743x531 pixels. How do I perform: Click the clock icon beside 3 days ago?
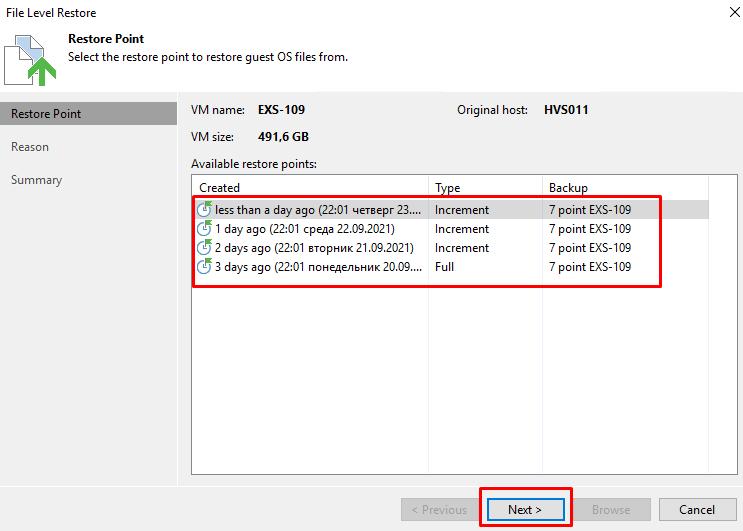coord(205,267)
